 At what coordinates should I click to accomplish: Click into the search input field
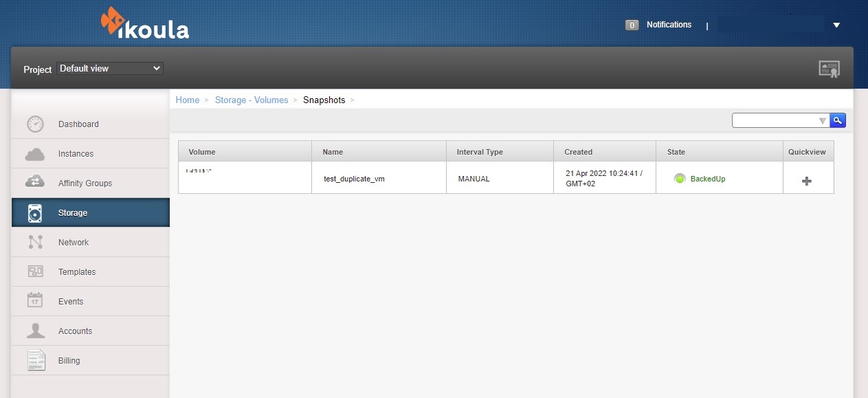(x=775, y=120)
